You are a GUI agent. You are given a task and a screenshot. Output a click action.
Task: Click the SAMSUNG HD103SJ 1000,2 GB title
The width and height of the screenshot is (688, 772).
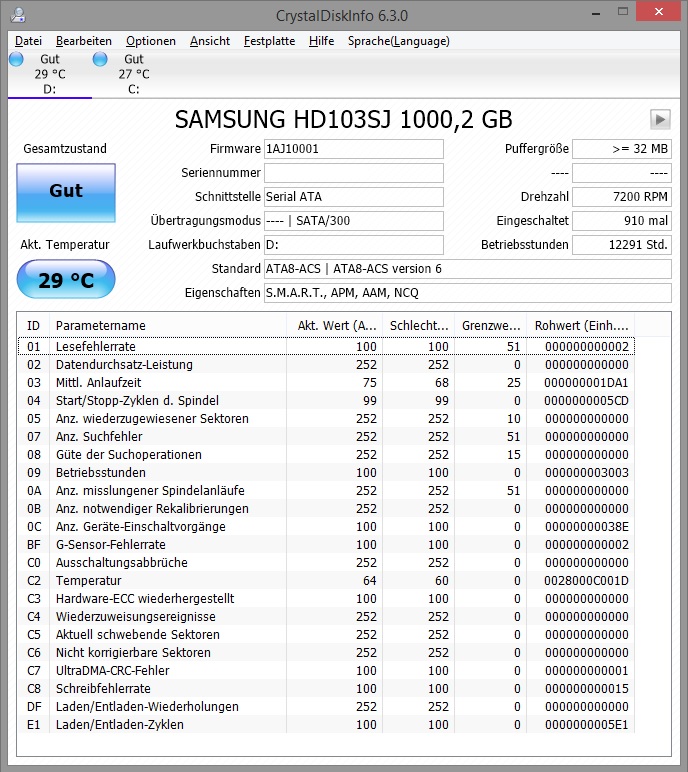coord(344,120)
